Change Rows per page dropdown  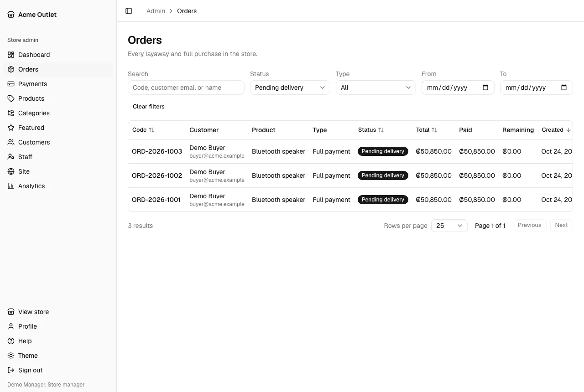coord(449,226)
